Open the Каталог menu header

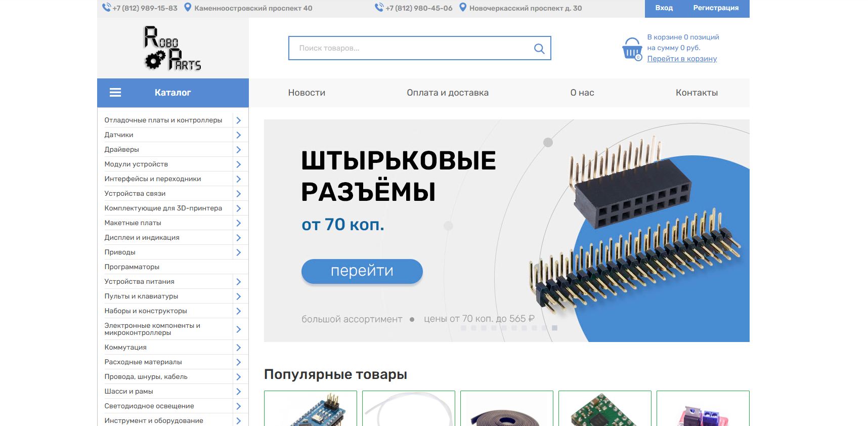click(x=173, y=93)
